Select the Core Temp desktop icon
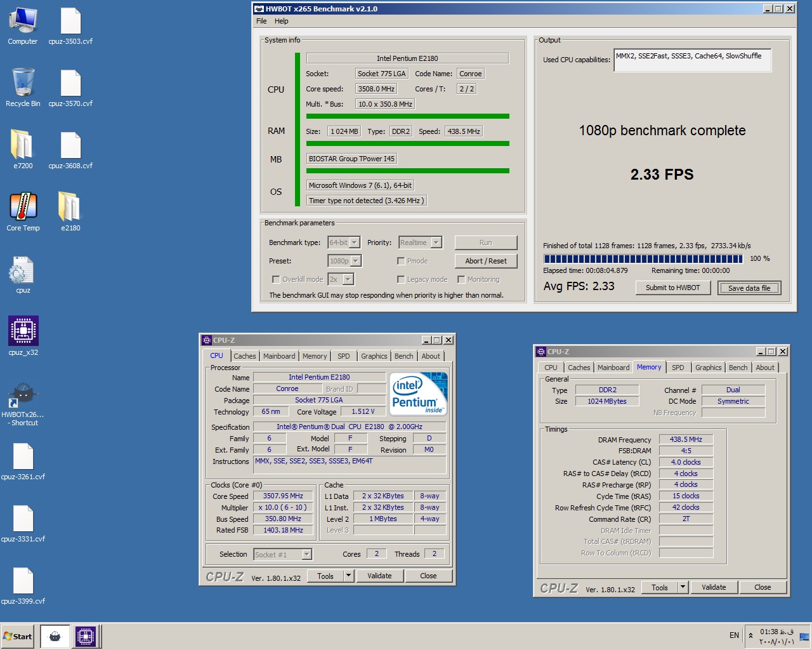Screen dimensions: 812x650 [x=23, y=212]
